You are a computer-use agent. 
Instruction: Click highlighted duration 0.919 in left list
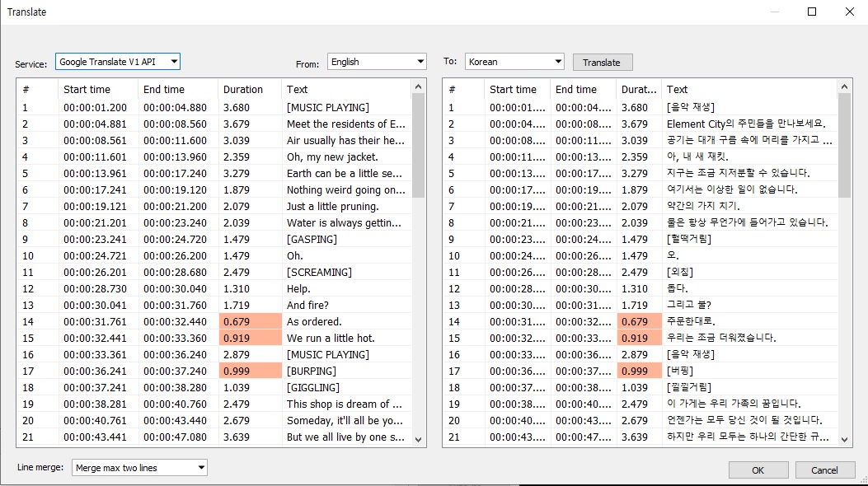(251, 338)
